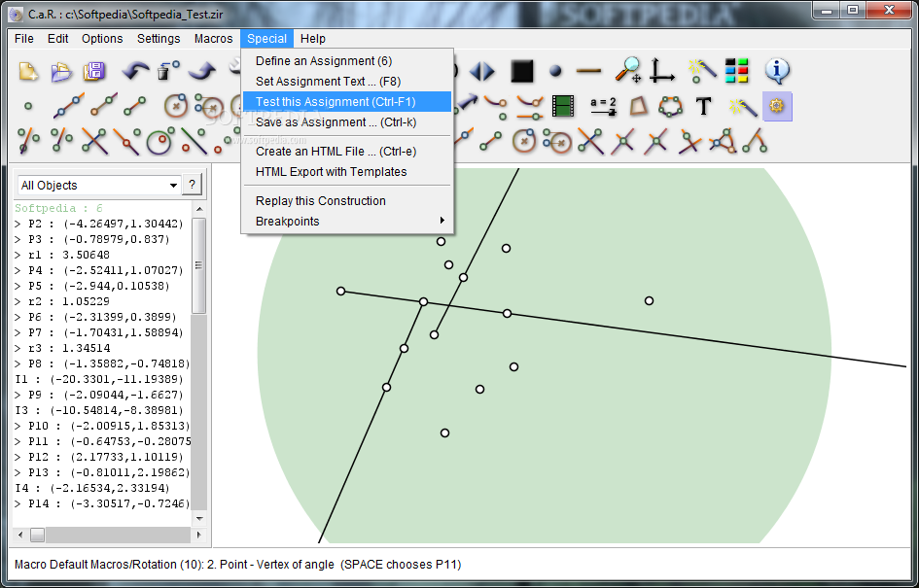The image size is (919, 588).
Task: Open the Edit menu
Action: pos(58,39)
